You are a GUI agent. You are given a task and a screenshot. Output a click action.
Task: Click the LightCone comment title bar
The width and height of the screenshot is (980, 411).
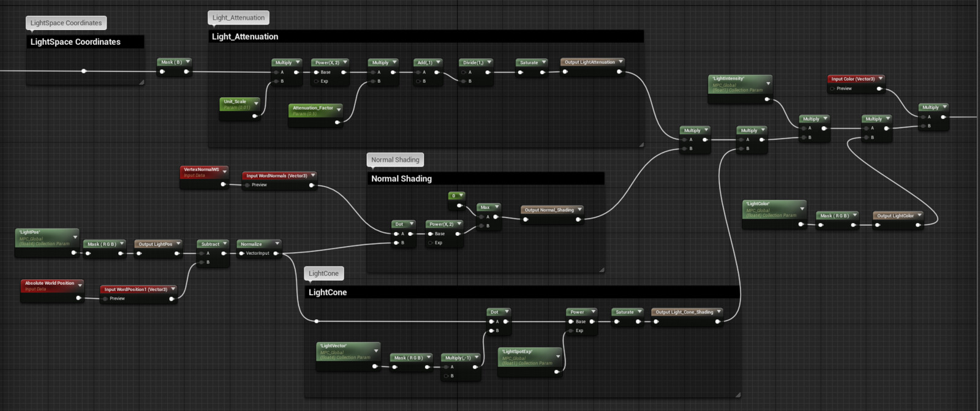click(x=522, y=292)
